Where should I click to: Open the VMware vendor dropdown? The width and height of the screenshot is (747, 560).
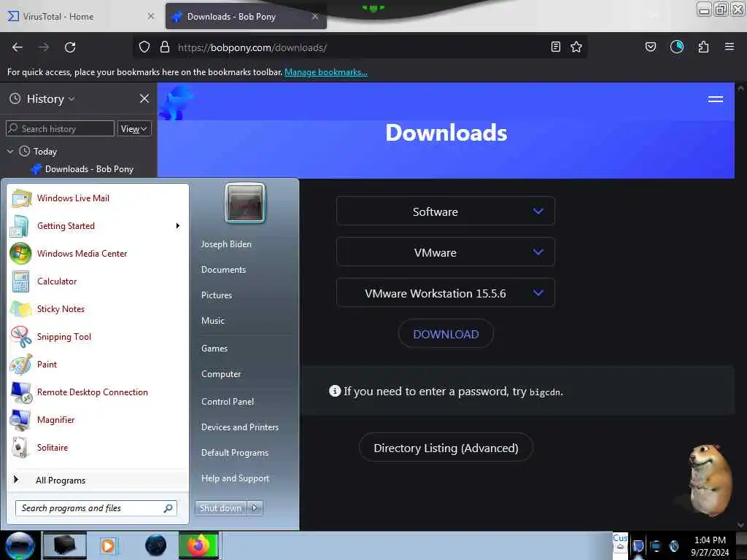click(x=446, y=252)
